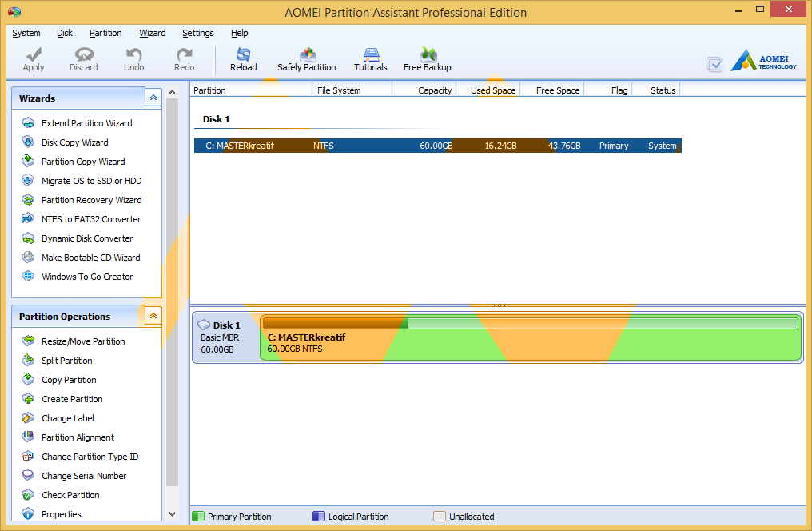Sort by Status column header

pos(656,90)
